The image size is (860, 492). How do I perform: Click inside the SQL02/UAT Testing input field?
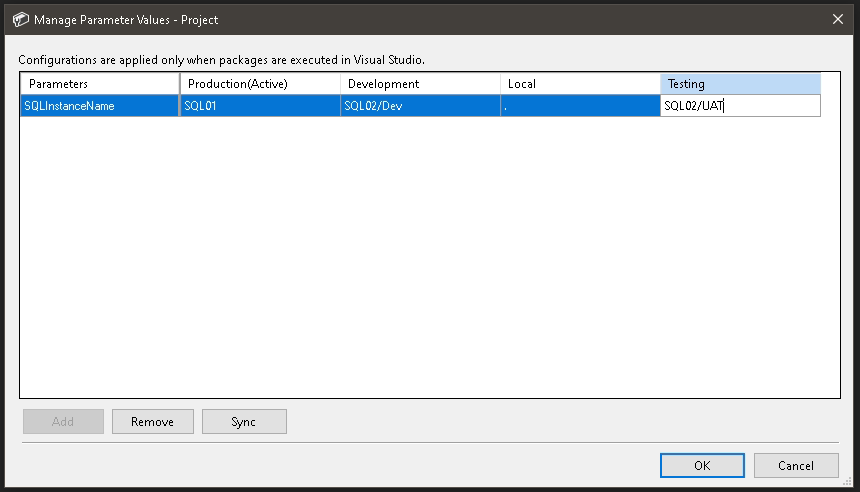tap(740, 106)
